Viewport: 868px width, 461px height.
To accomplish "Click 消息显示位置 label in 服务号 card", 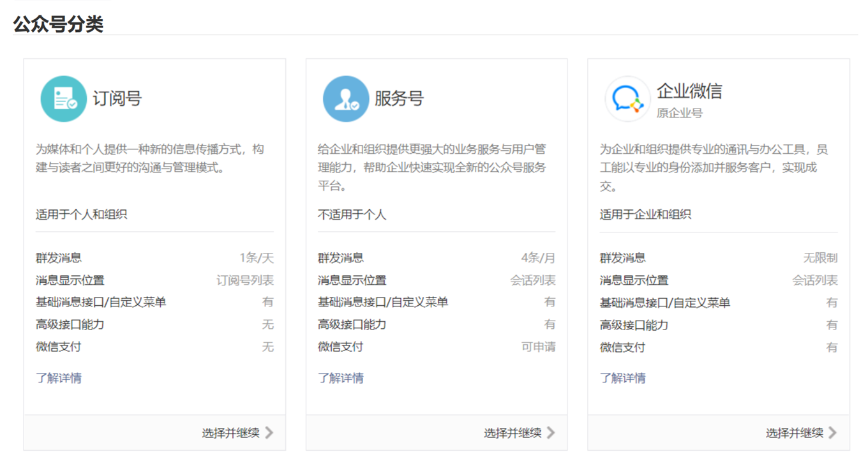I will point(352,280).
